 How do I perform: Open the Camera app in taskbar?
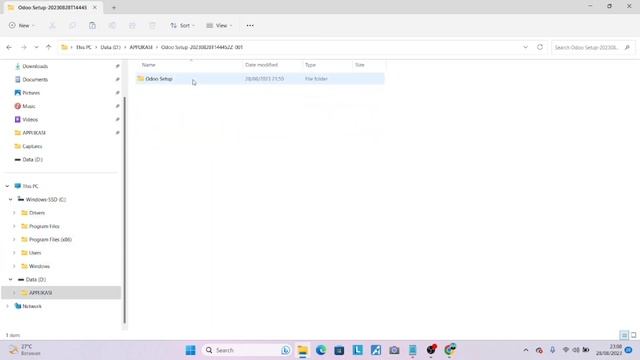point(394,350)
